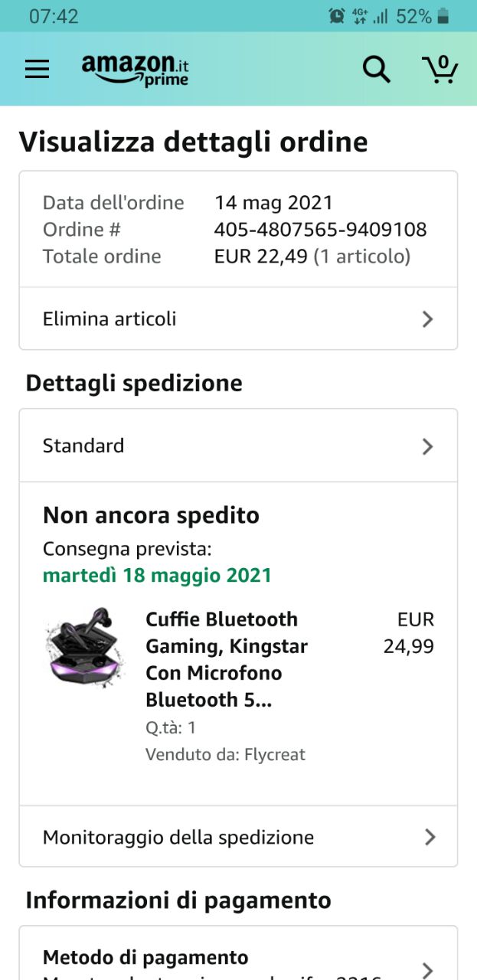Expand Metodo di pagamento chevron
Screen dimensions: 477x980
[428, 968]
